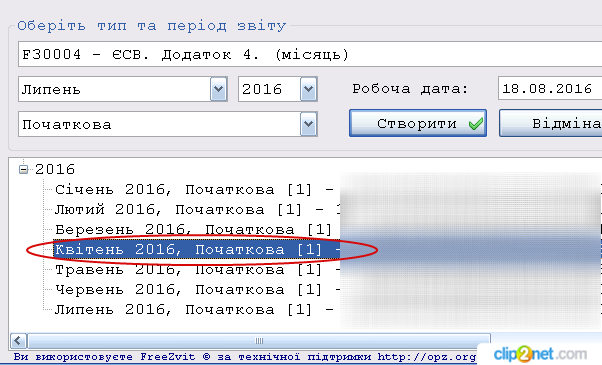Open the 2016 year dropdown arrow
602x365 pixels.
click(308, 89)
